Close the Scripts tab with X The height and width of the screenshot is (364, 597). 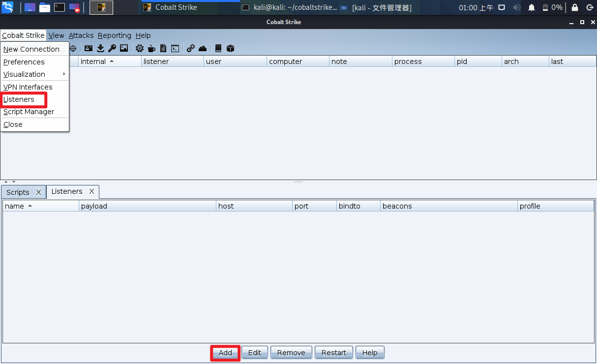pos(38,192)
